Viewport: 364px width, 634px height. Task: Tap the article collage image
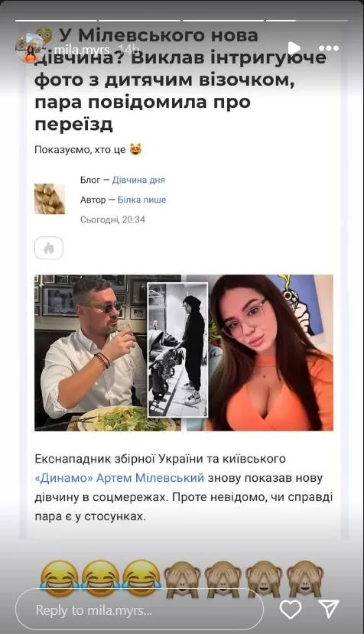[x=184, y=353]
